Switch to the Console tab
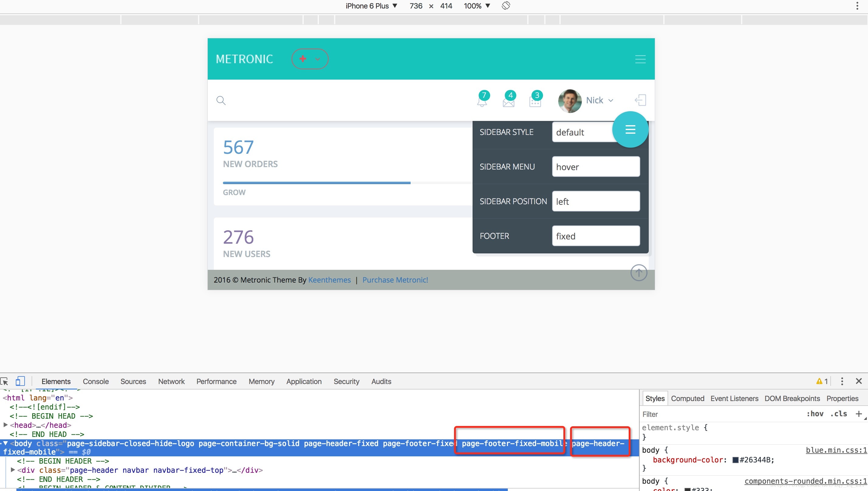The width and height of the screenshot is (868, 491). click(96, 381)
